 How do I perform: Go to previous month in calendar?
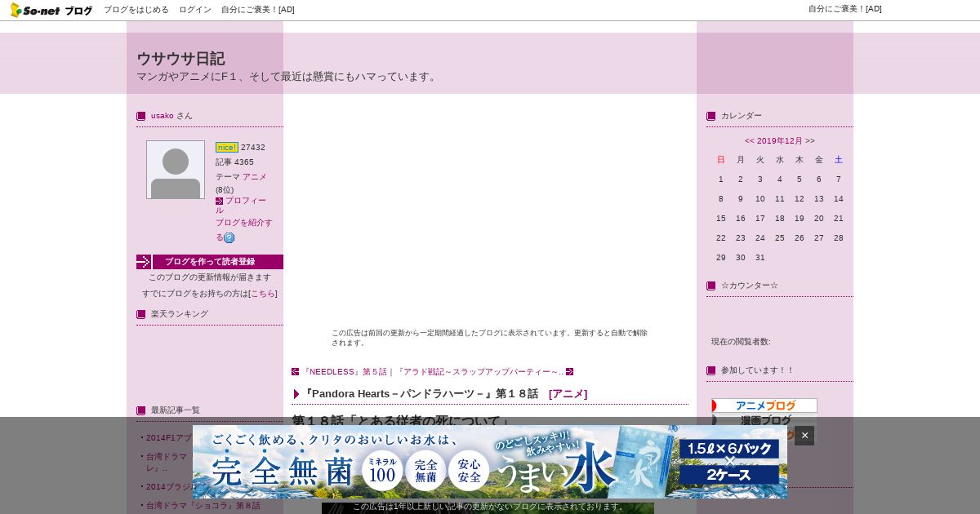750,141
